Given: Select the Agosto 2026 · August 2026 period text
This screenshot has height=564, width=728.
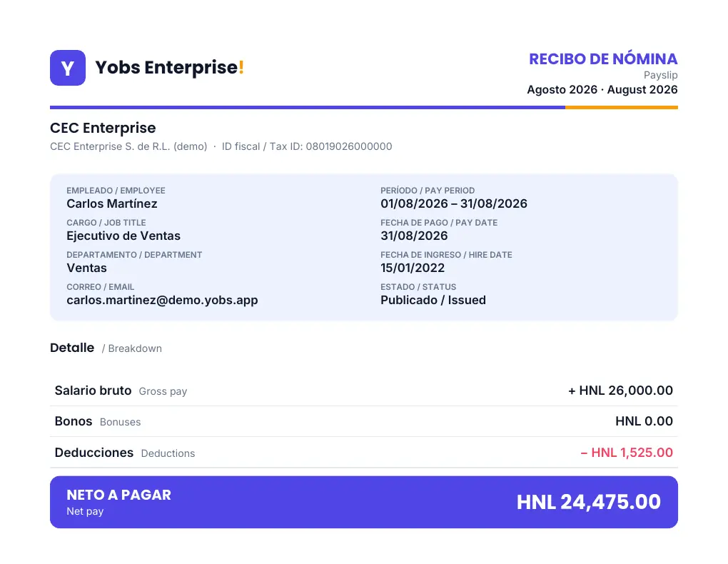Looking at the screenshot, I should (x=602, y=90).
